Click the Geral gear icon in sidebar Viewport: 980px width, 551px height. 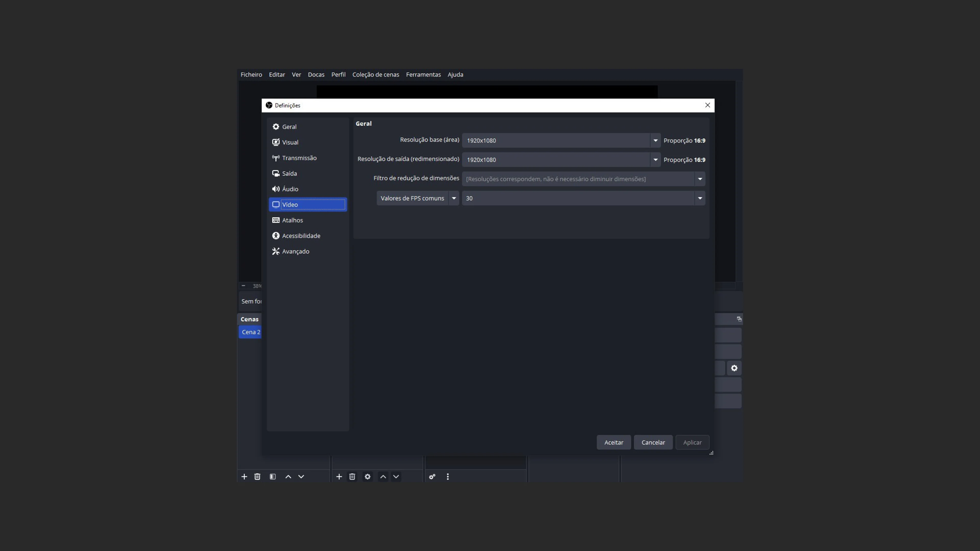[x=276, y=127]
